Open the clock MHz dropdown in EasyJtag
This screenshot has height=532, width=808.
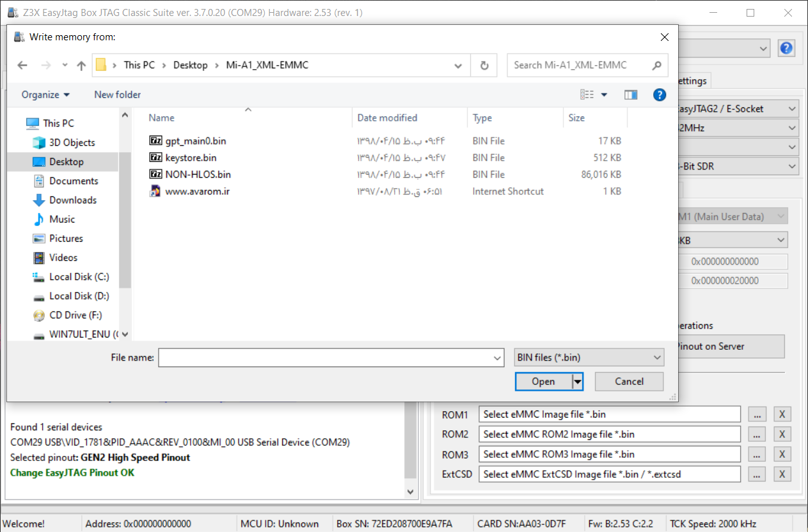coord(739,128)
